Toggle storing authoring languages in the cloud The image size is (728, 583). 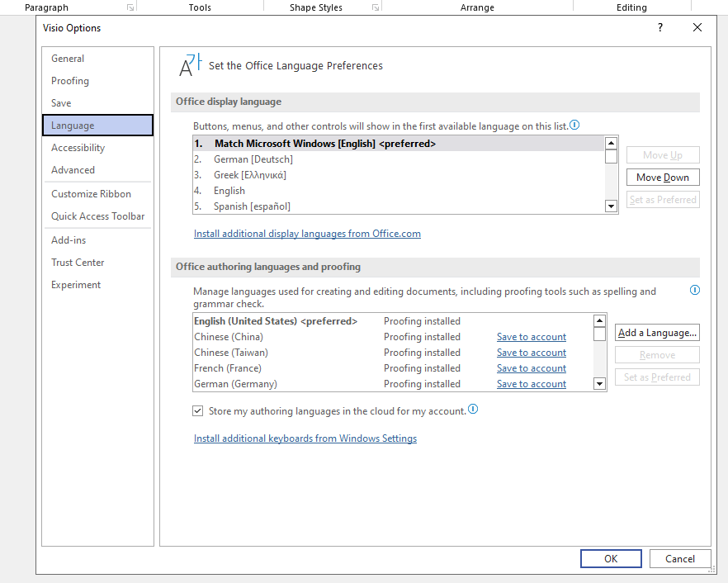pos(198,411)
